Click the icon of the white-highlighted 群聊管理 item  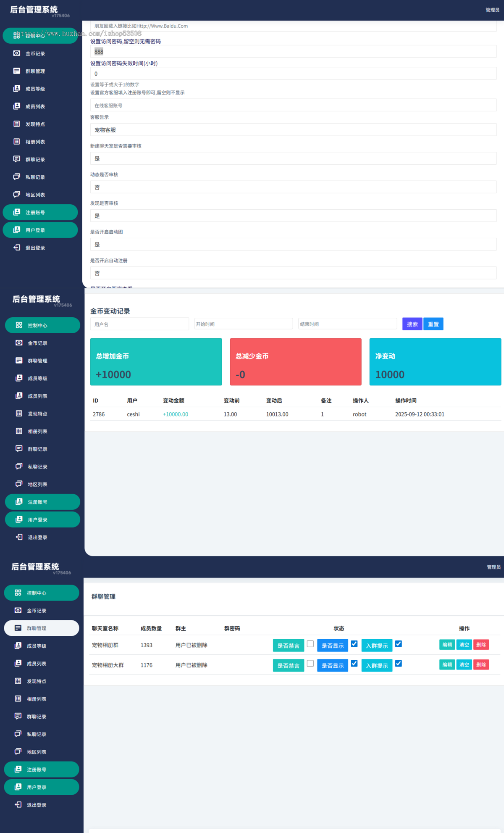tap(18, 628)
